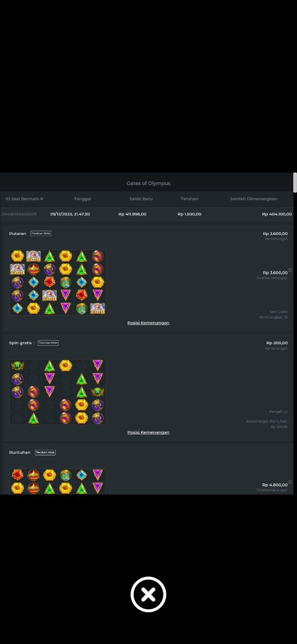This screenshot has width=297, height=644.
Task: Click the Taruhan column header
Action: click(x=189, y=199)
